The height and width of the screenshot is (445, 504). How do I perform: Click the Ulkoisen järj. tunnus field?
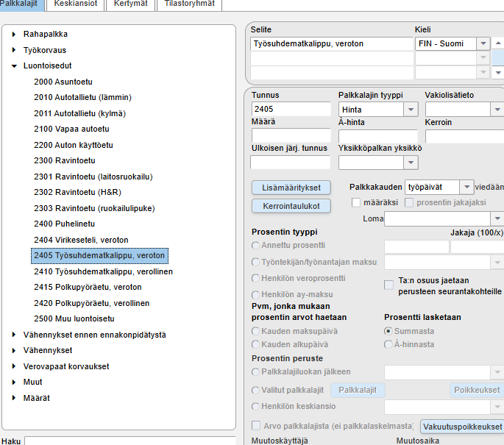pyautogui.click(x=290, y=163)
